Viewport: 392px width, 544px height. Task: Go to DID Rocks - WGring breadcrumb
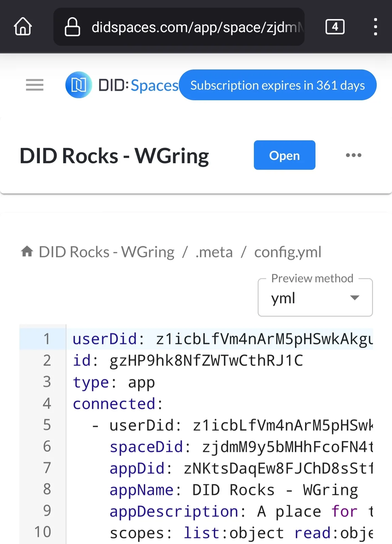click(x=106, y=252)
